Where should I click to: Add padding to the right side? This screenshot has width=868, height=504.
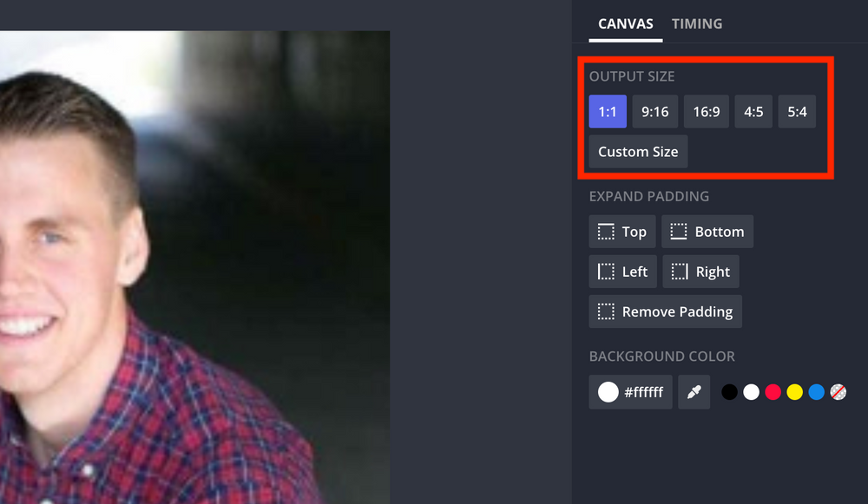700,271
